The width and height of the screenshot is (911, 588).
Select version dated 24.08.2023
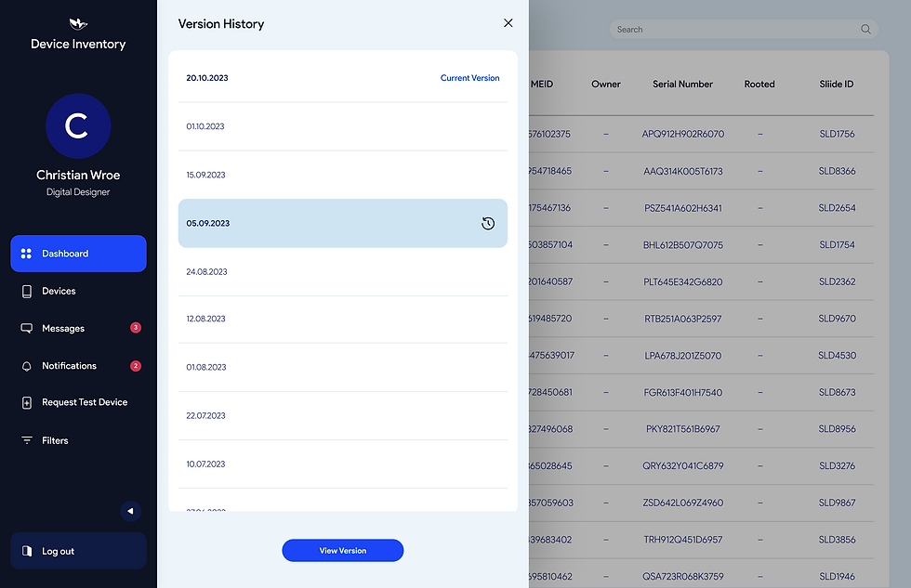coord(343,271)
